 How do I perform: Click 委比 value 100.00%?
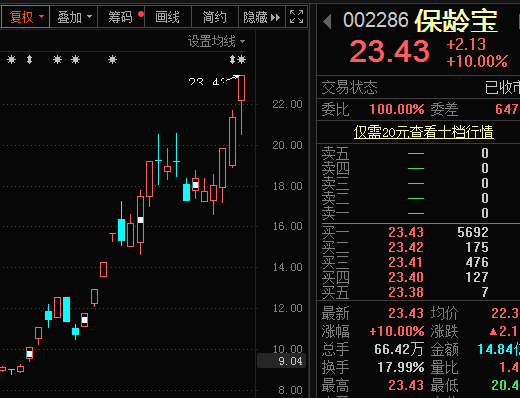pos(397,109)
